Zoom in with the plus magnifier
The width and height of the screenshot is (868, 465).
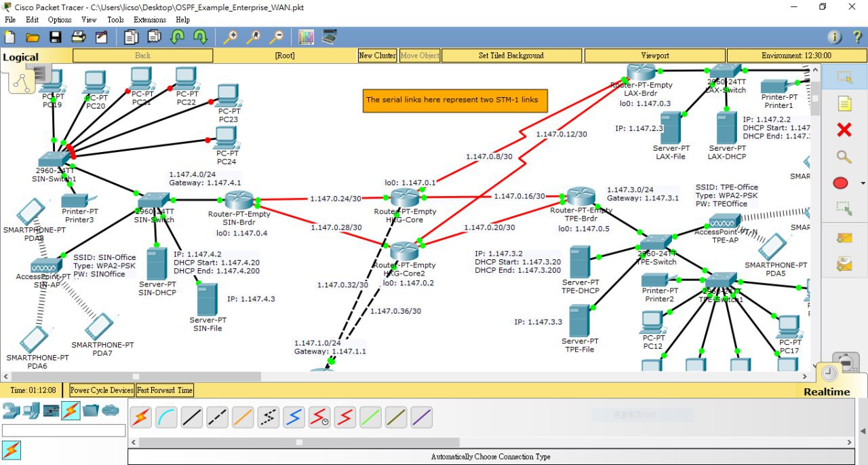coord(231,37)
